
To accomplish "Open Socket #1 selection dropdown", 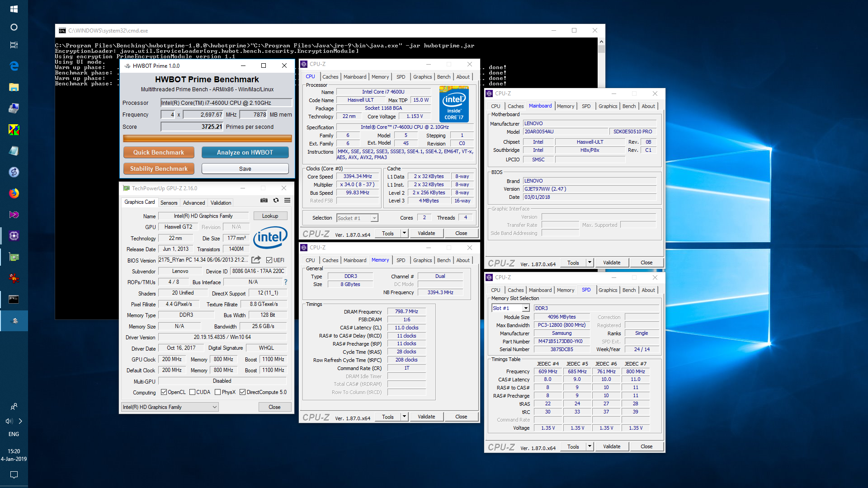I will pyautogui.click(x=357, y=218).
